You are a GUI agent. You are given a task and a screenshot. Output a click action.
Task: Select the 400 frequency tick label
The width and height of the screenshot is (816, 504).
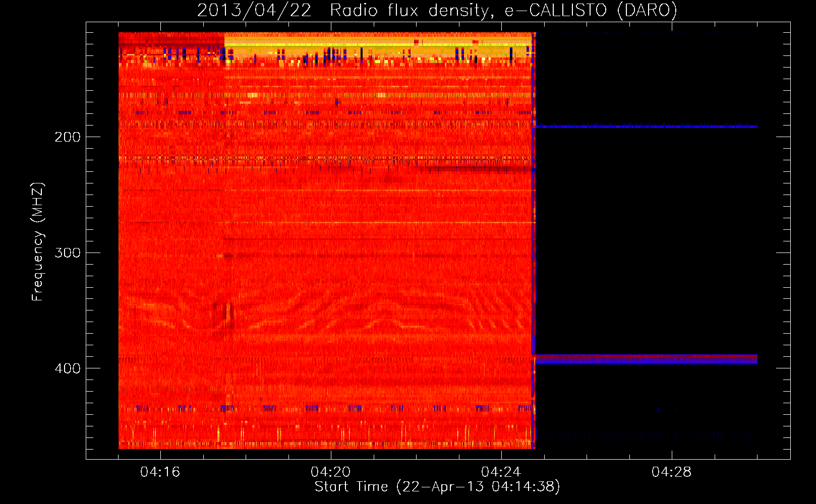[x=68, y=368]
